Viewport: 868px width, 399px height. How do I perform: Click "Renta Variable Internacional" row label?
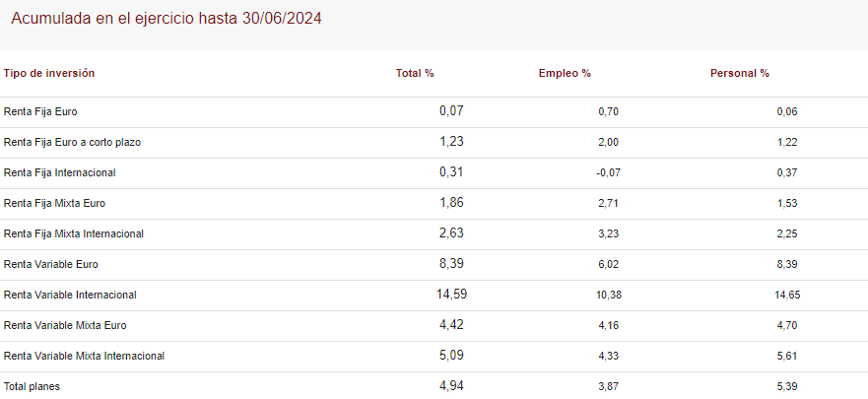pos(70,295)
